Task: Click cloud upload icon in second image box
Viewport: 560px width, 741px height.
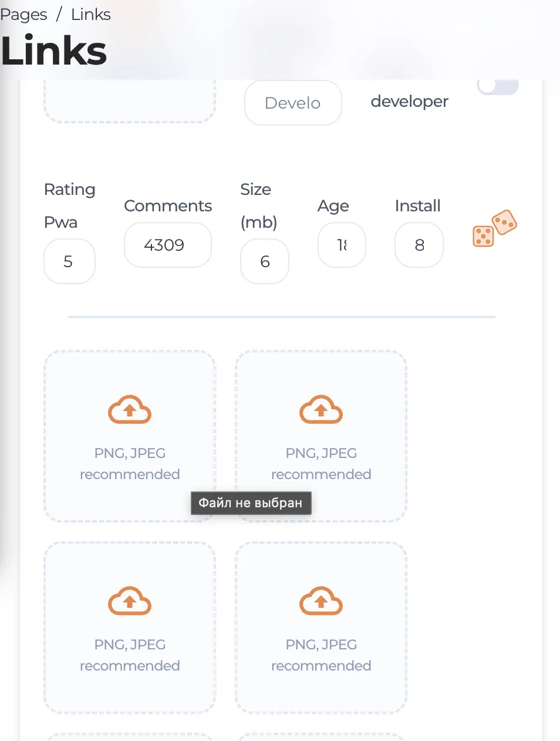Action: tap(321, 410)
